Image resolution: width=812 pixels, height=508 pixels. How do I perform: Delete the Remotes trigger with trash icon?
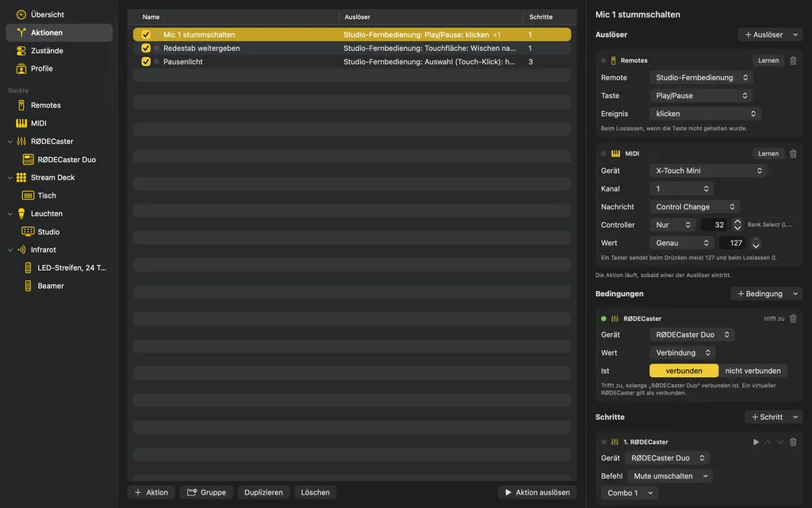[793, 60]
